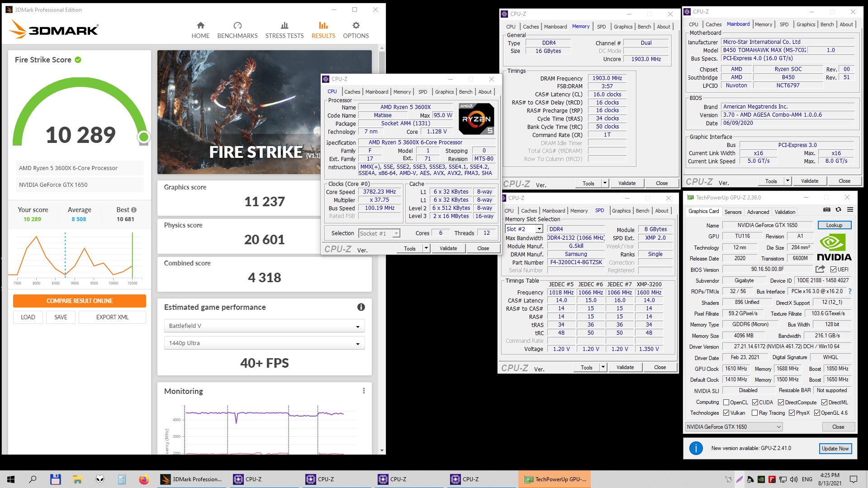
Task: Click the EXPORT XML button
Action: pos(112,317)
